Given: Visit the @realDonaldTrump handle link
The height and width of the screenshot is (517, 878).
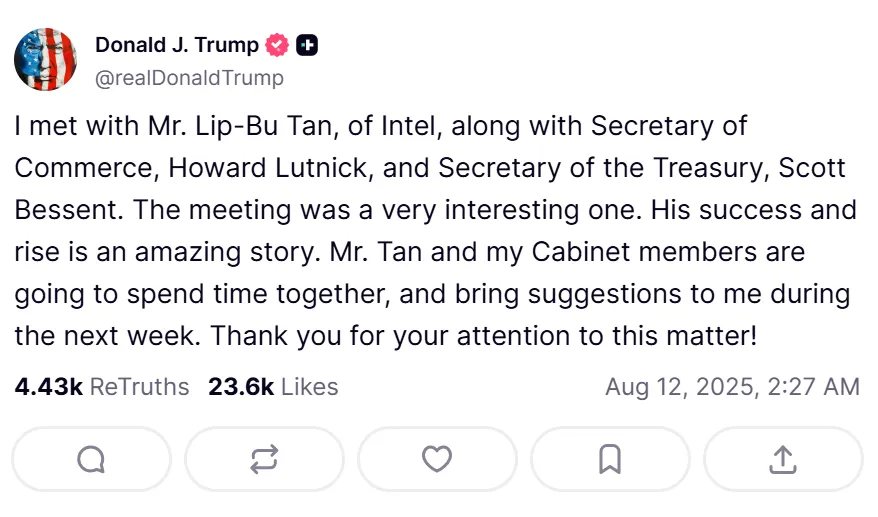Looking at the screenshot, I should click(x=189, y=78).
